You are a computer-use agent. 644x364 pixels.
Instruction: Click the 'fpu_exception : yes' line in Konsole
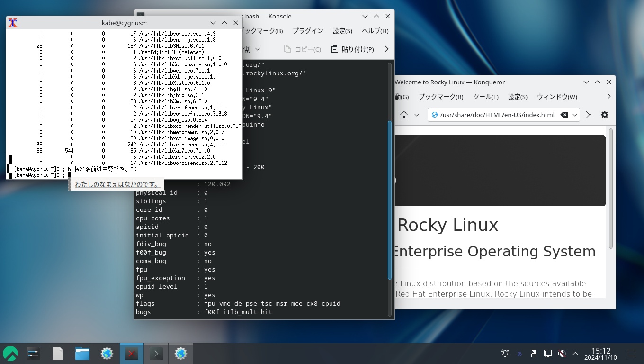click(x=176, y=278)
